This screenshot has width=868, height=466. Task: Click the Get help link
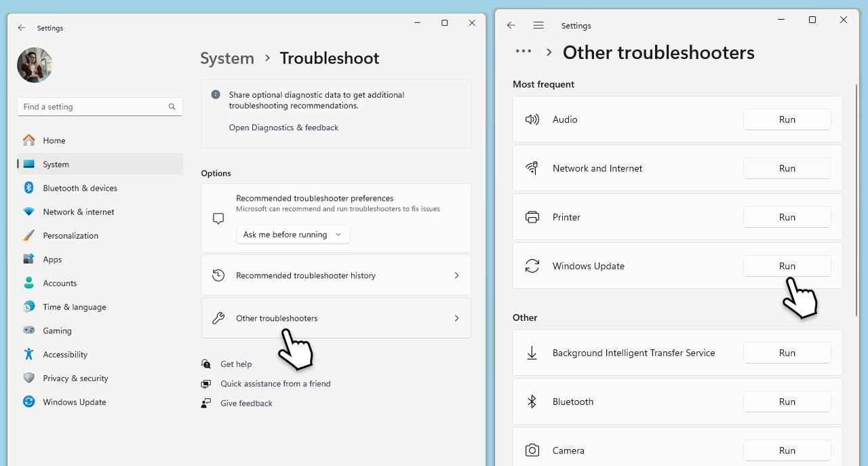236,364
